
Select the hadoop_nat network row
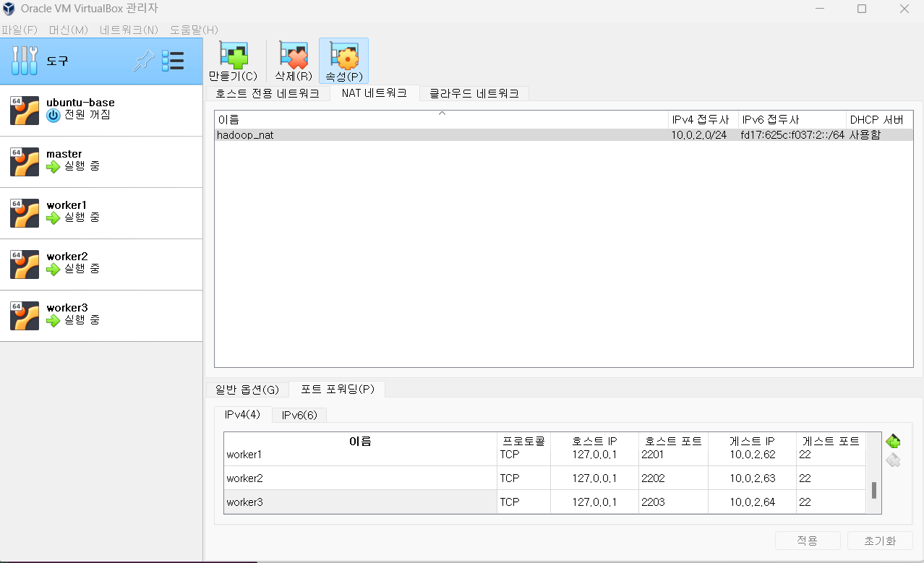pos(564,134)
